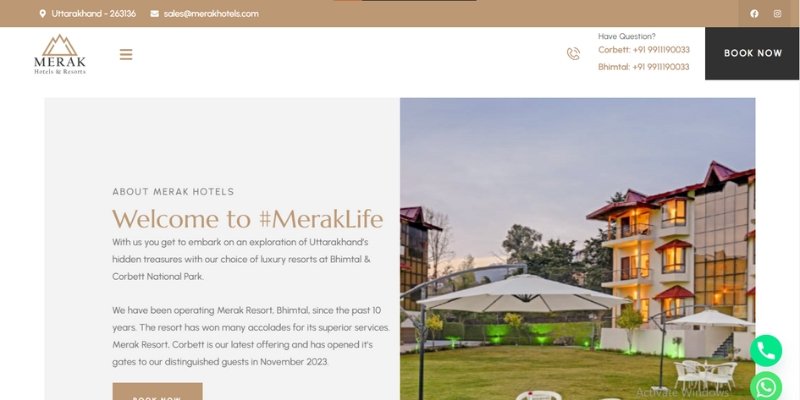The height and width of the screenshot is (400, 800).
Task: Click the envelope icon beside sales email
Action: point(155,14)
